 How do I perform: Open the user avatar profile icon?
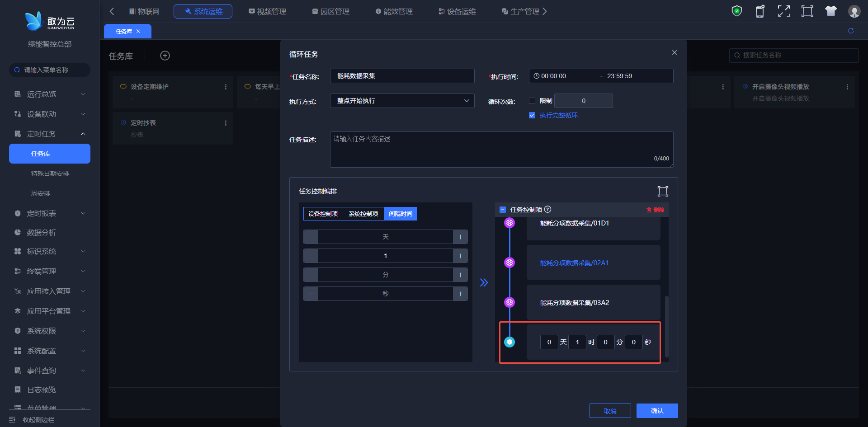(x=854, y=11)
